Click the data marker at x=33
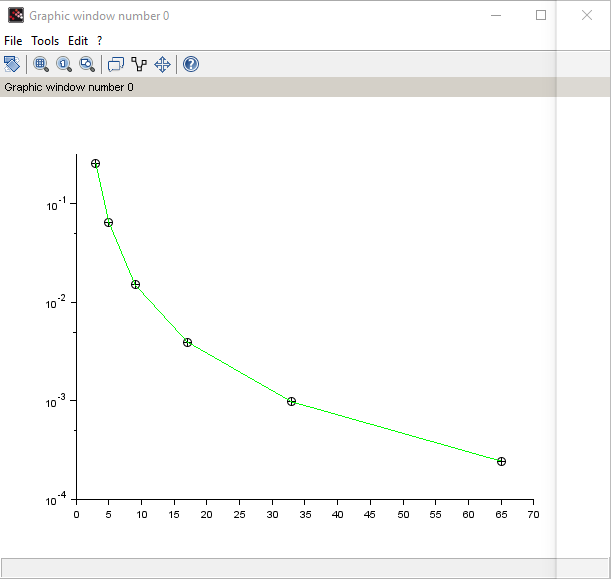 (x=291, y=401)
